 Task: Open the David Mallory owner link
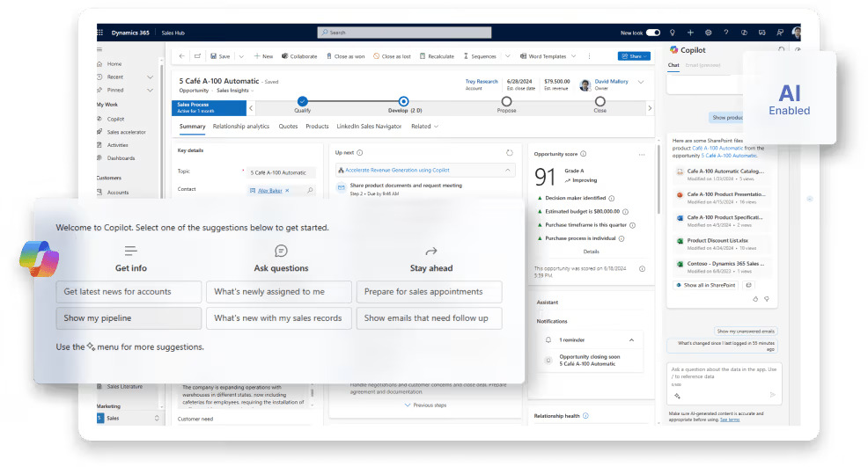pyautogui.click(x=611, y=81)
